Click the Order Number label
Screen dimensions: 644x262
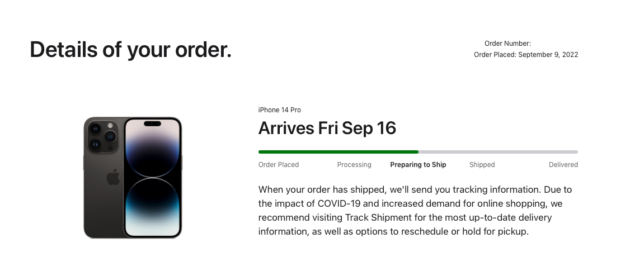tap(507, 44)
